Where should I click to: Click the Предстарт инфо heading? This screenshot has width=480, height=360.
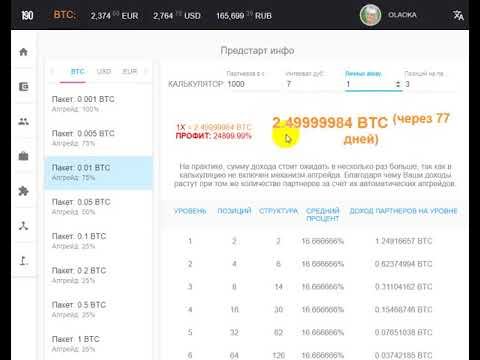(x=257, y=51)
